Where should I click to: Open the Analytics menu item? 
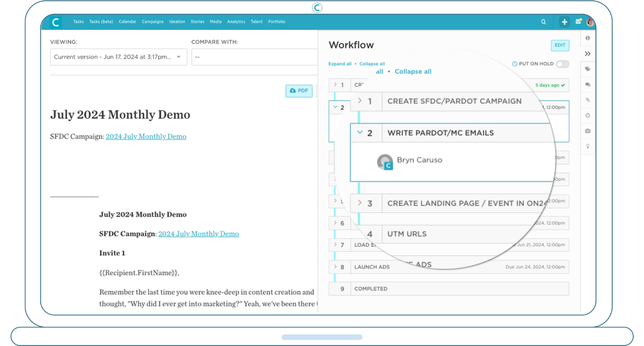[236, 22]
